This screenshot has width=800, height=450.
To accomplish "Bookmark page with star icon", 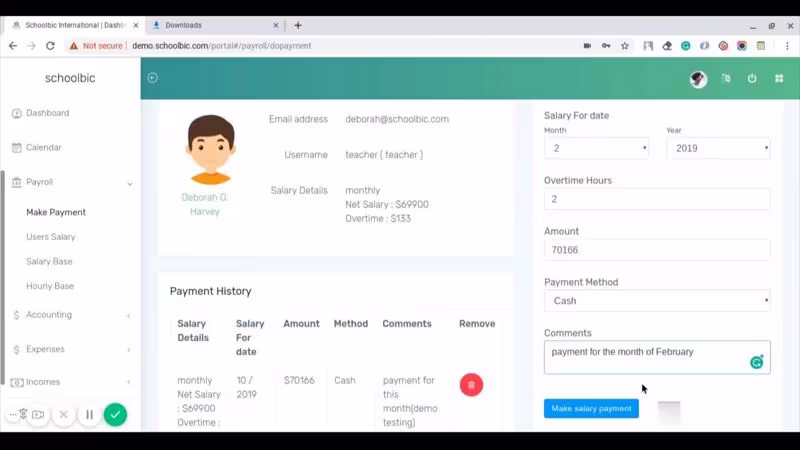I will tap(625, 46).
